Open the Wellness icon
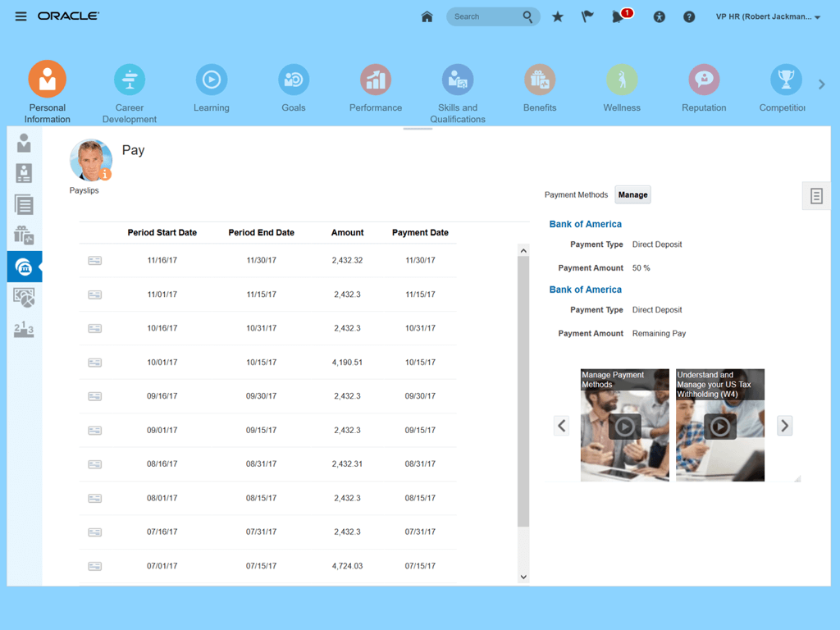This screenshot has width=840, height=630. point(622,80)
